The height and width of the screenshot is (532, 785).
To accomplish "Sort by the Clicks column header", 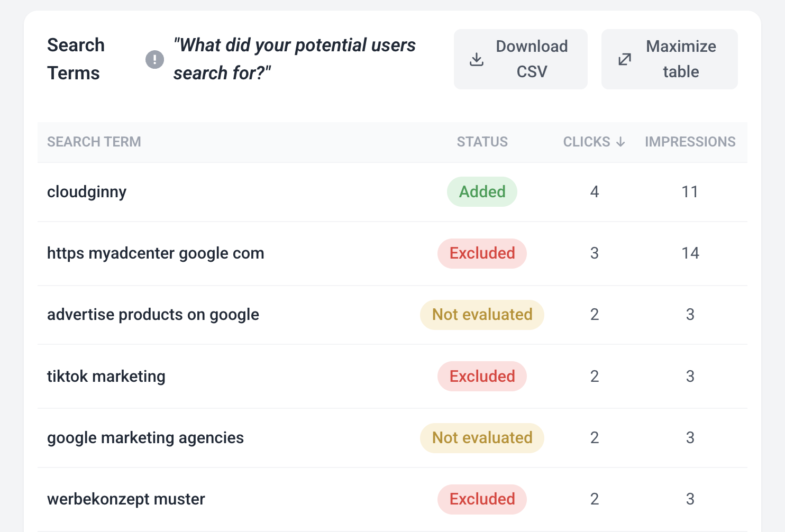I will pos(594,142).
